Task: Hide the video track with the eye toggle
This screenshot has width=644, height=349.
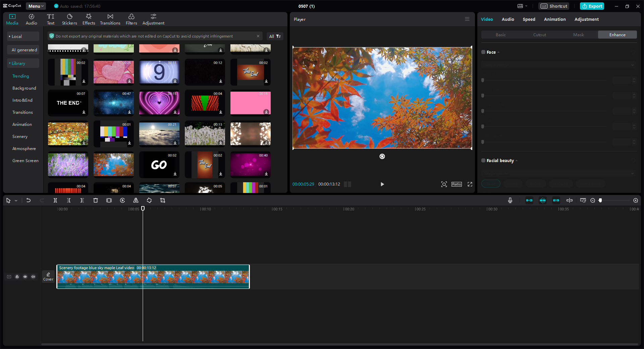Action: point(25,277)
